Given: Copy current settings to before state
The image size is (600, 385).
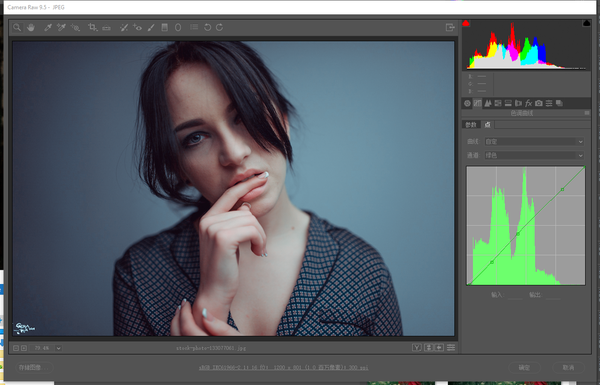Looking at the screenshot, I should point(439,347).
